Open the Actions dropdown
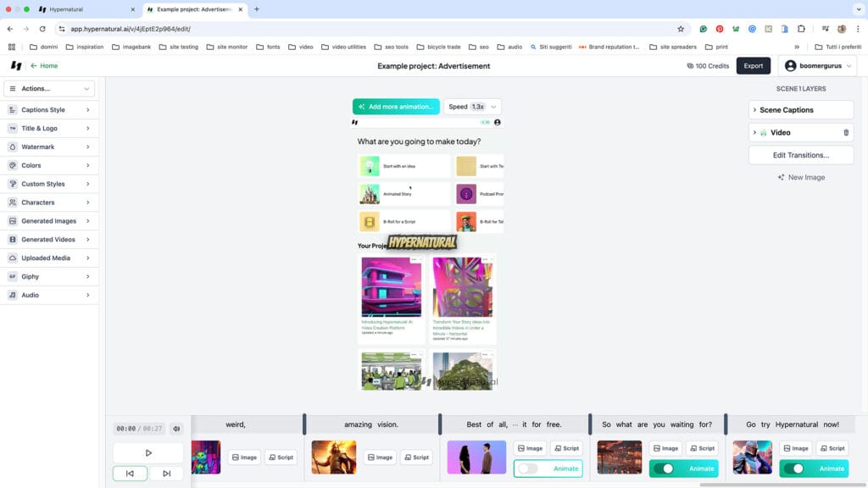This screenshot has width=868, height=488. click(x=49, y=88)
